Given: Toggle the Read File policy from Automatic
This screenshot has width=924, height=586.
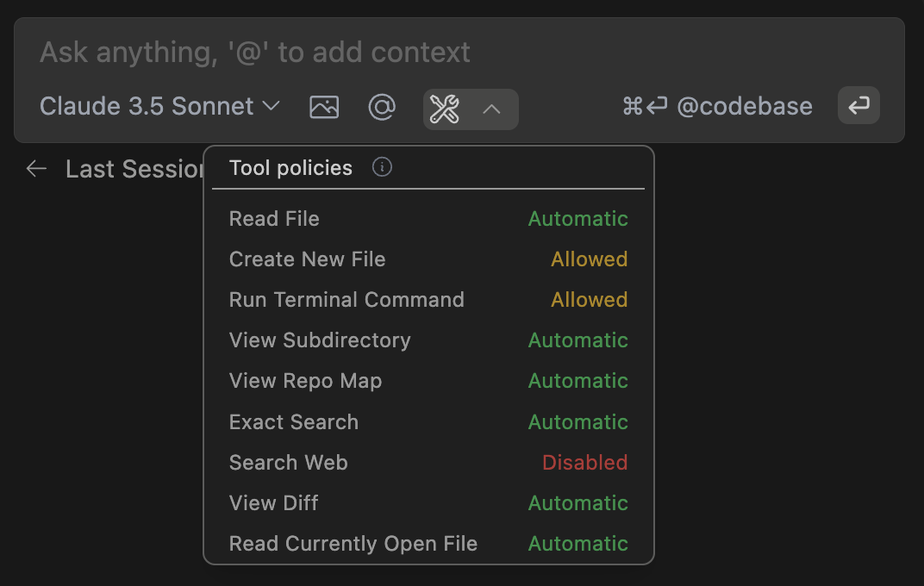Looking at the screenshot, I should (x=577, y=219).
